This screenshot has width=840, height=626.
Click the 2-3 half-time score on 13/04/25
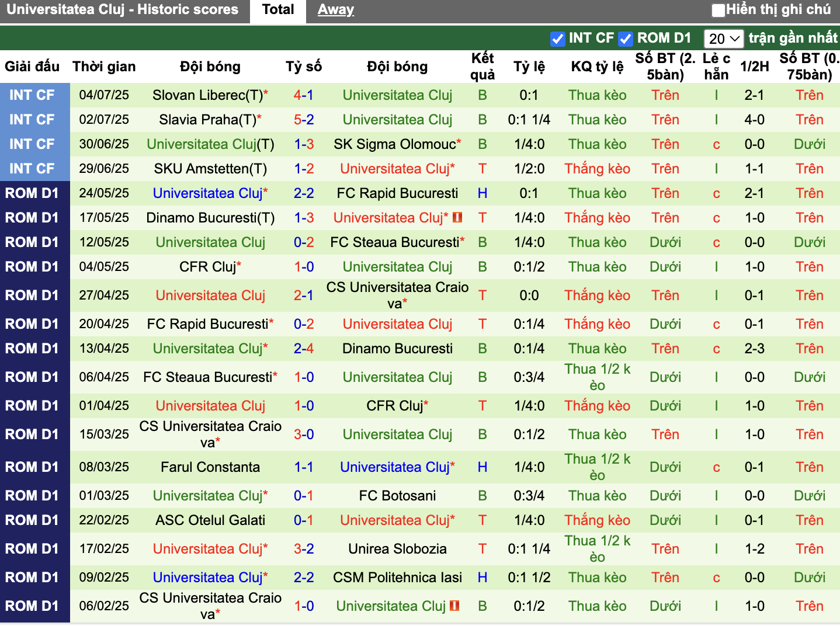click(x=755, y=349)
